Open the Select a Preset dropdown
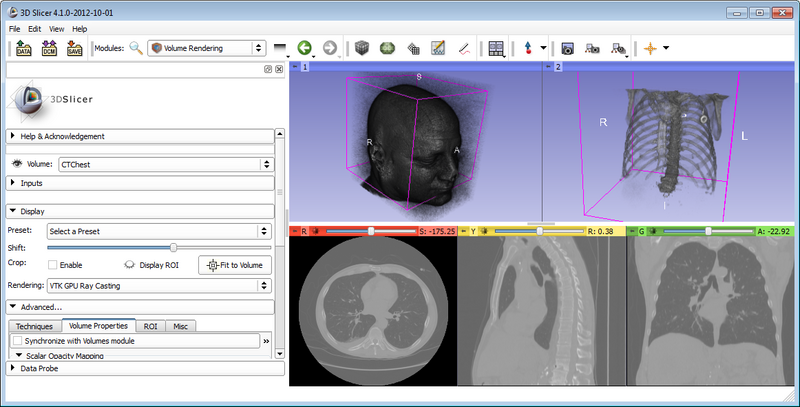Image resolution: width=800 pixels, height=407 pixels. (x=159, y=231)
